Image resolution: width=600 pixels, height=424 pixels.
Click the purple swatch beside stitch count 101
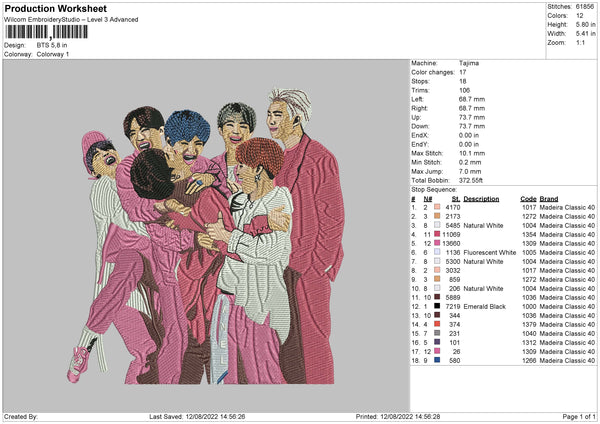[x=437, y=342]
